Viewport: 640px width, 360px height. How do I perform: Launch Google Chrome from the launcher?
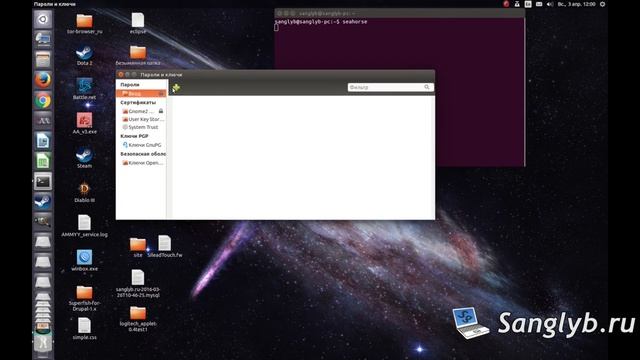(x=43, y=100)
